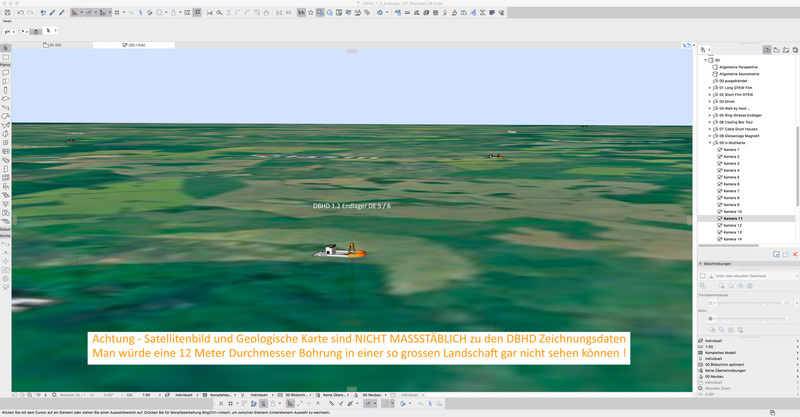Click the Undo icon in the top toolbar
Viewport: 800px width, 417px height.
coord(20,13)
